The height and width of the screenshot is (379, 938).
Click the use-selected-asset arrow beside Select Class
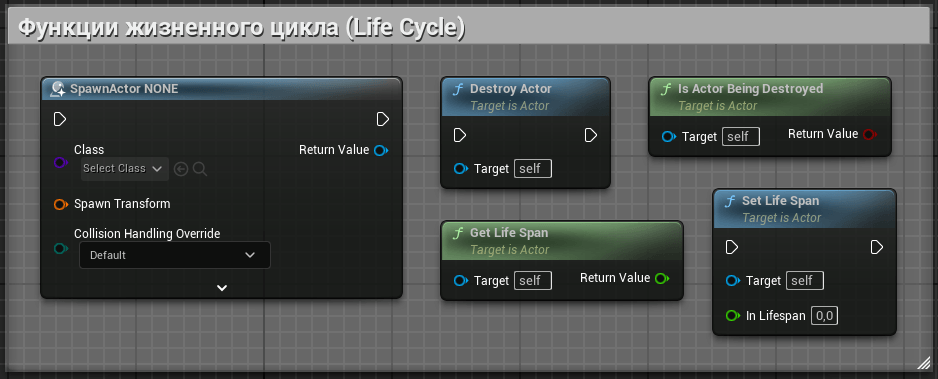[x=181, y=170]
